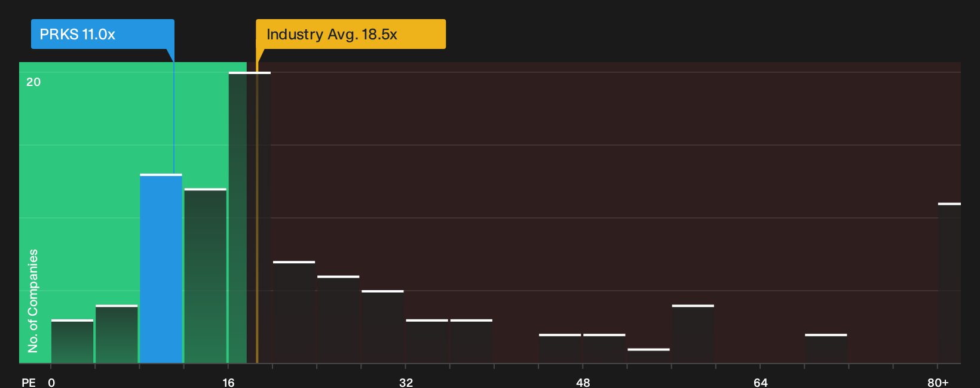Click the tallest bar near PE 16
Viewport: 980px width, 388px height.
pos(250,217)
